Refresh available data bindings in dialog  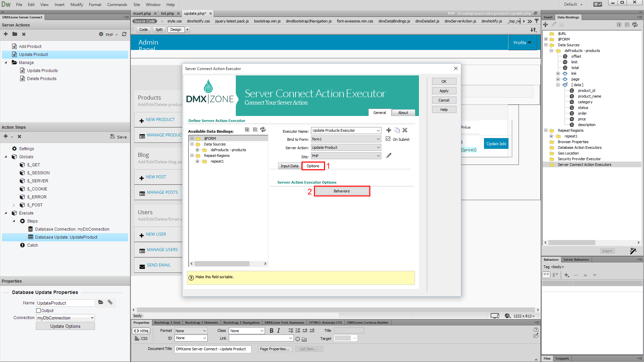[263, 130]
